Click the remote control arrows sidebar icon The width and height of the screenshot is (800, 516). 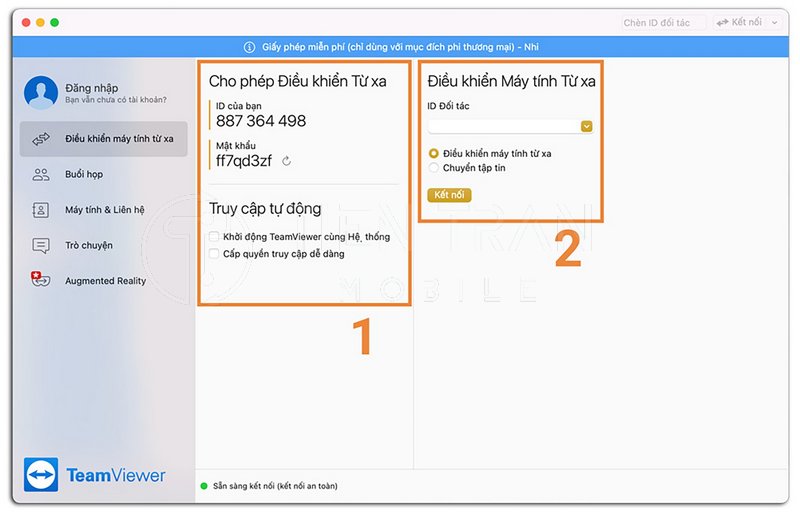point(41,139)
